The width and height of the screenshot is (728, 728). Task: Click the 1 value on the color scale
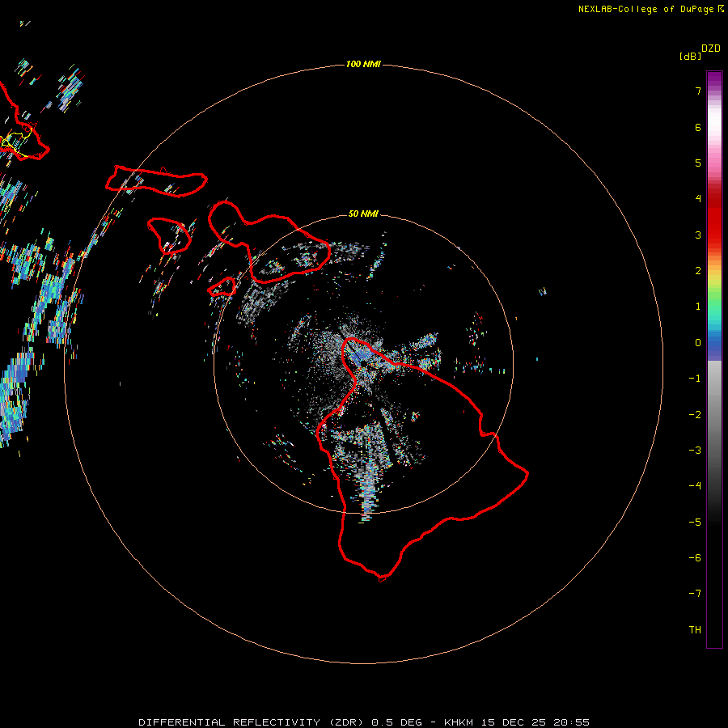[x=698, y=307]
